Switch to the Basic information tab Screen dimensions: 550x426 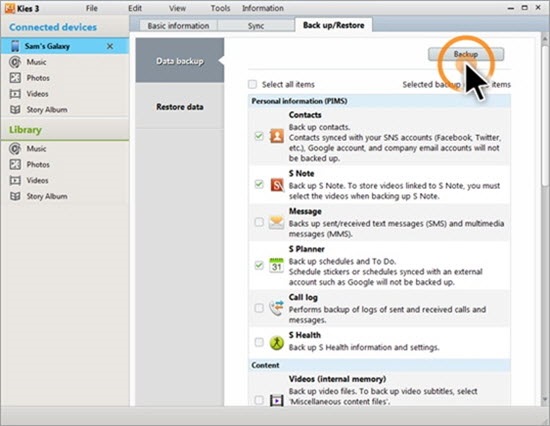pyautogui.click(x=178, y=26)
